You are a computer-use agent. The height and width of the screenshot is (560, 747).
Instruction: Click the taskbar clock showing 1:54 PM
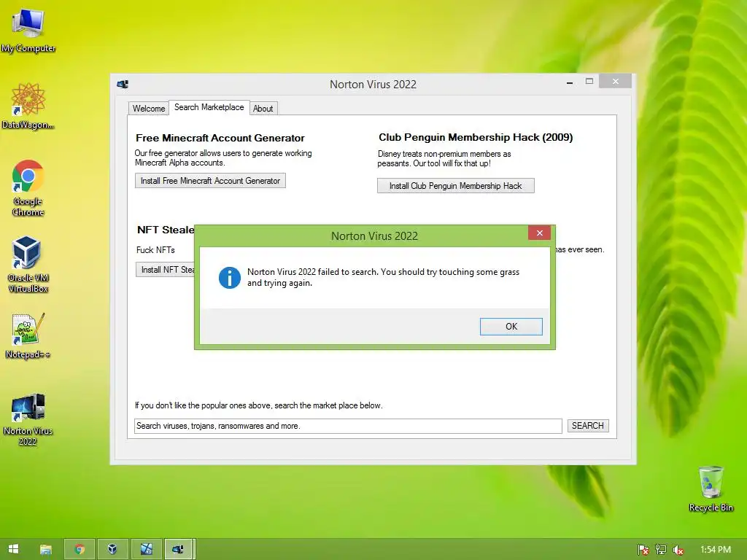click(x=716, y=550)
